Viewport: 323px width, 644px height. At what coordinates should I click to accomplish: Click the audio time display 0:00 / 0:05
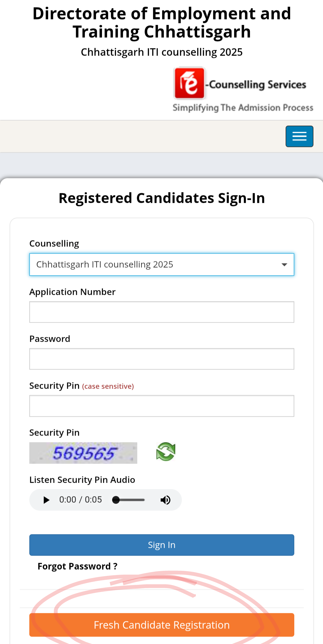(80, 500)
